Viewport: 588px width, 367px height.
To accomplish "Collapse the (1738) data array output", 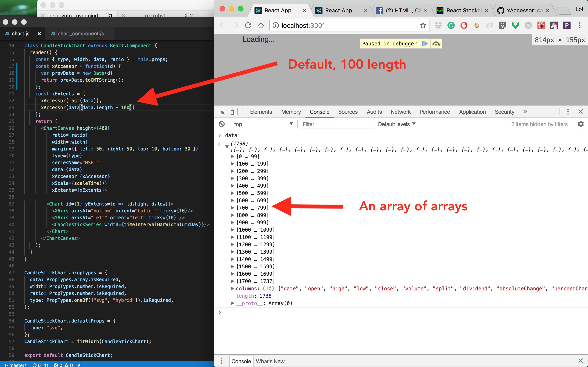I will coord(227,147).
